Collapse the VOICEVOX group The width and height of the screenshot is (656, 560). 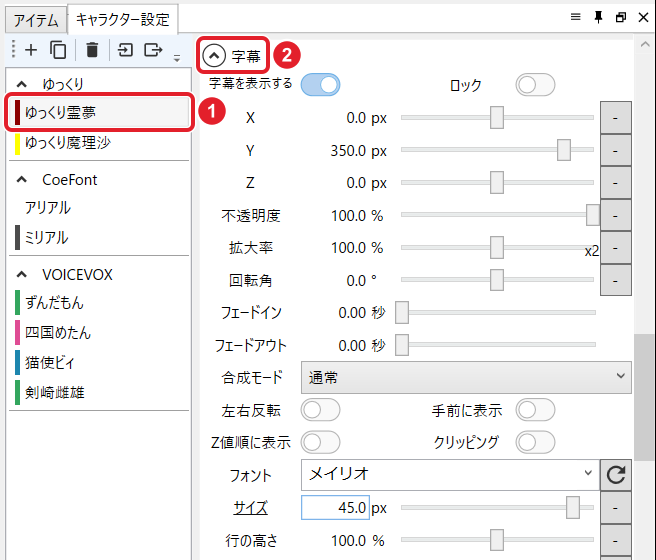tap(22, 274)
